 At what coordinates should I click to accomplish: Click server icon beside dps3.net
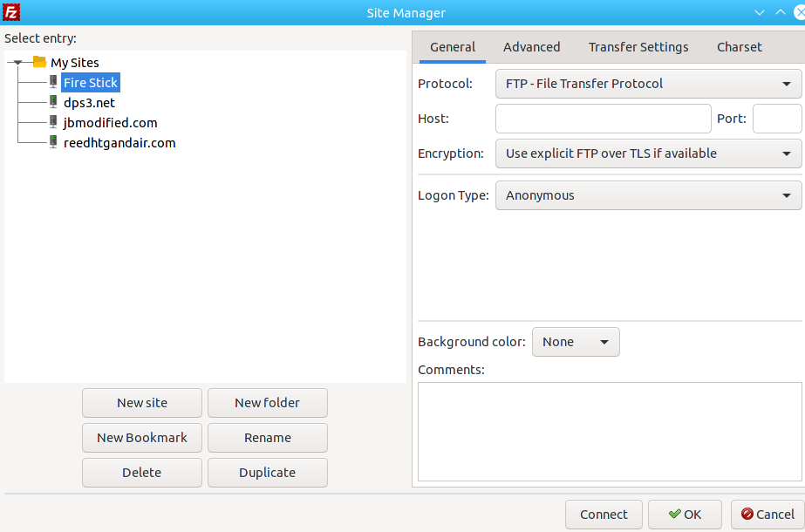click(53, 102)
